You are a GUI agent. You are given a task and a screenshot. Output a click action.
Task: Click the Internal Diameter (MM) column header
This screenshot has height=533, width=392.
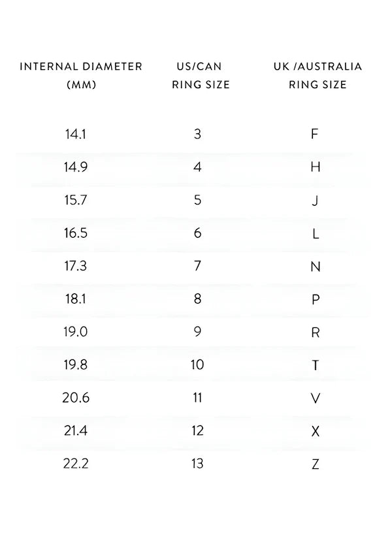pyautogui.click(x=81, y=76)
